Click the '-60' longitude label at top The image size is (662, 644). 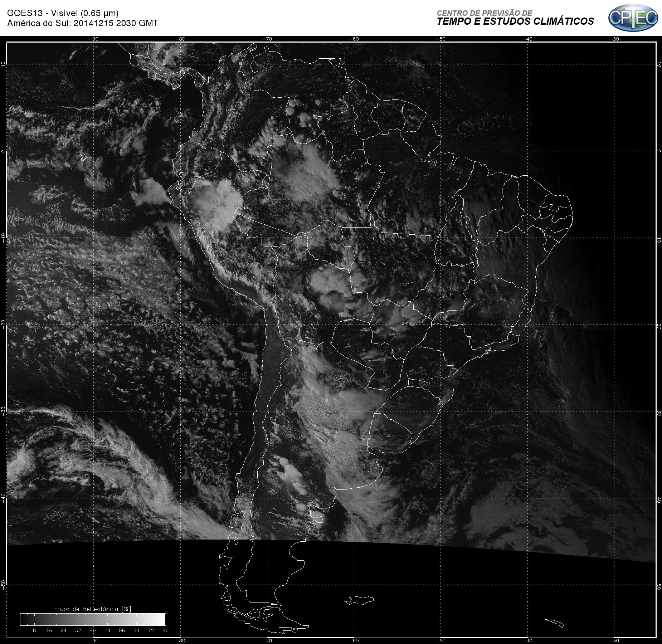354,39
